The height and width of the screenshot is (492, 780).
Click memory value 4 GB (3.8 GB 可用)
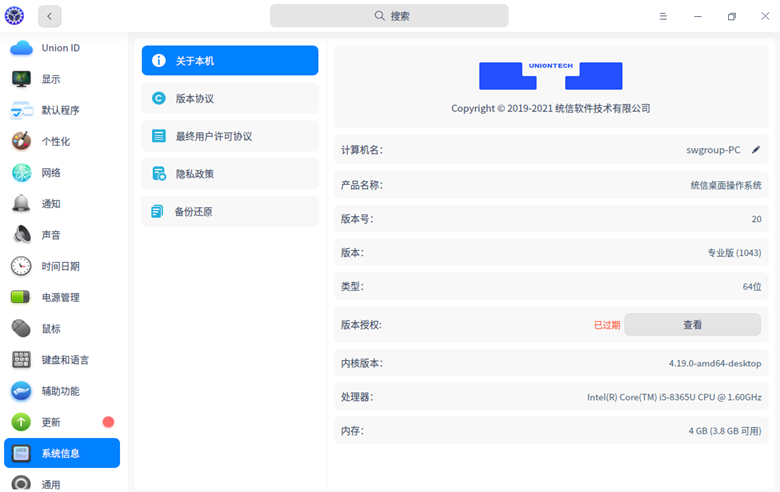[725, 431]
